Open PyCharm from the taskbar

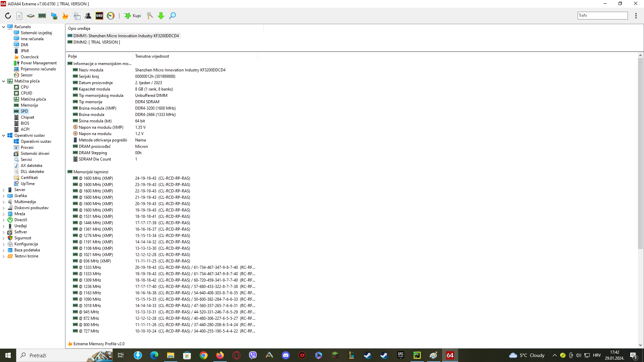pyautogui.click(x=417, y=355)
